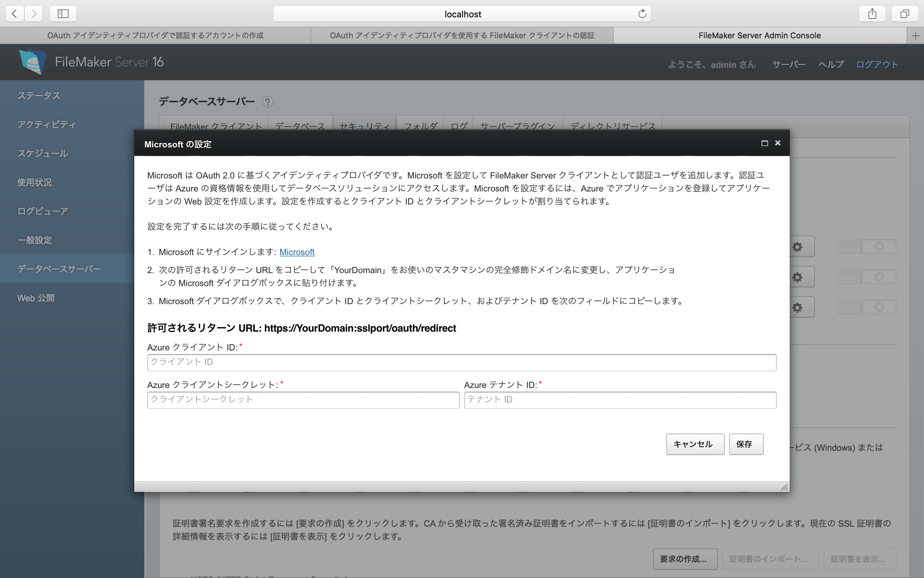The height and width of the screenshot is (578, 924).
Task: Go to ログビューア in the sidebar
Action: [43, 211]
